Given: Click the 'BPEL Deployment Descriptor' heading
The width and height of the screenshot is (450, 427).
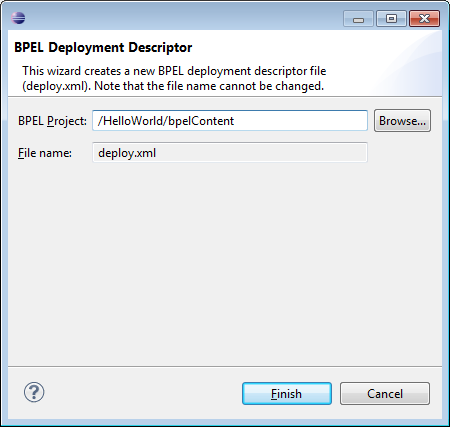Looking at the screenshot, I should (x=103, y=47).
